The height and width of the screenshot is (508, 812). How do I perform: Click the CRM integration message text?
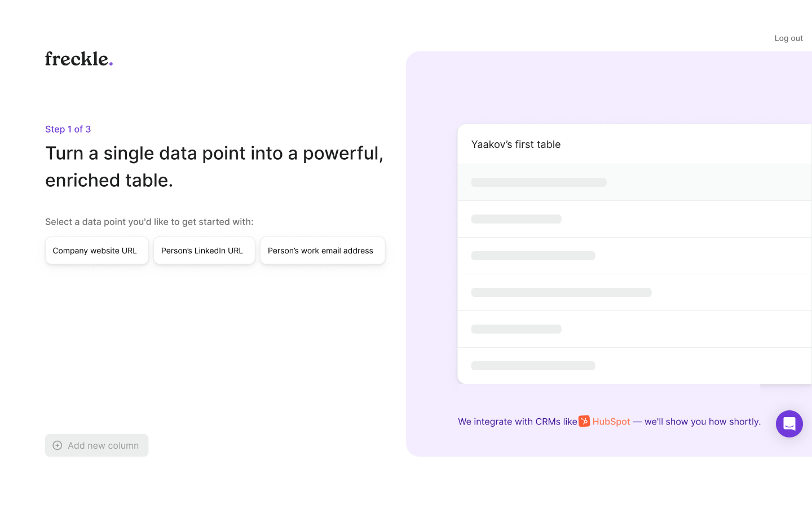coord(610,422)
